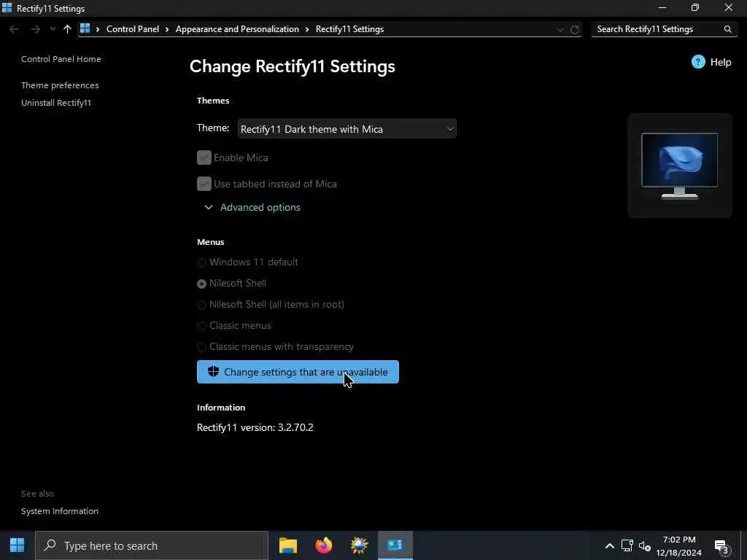This screenshot has width=747, height=560.
Task: Click the forward navigation arrow
Action: tap(35, 29)
